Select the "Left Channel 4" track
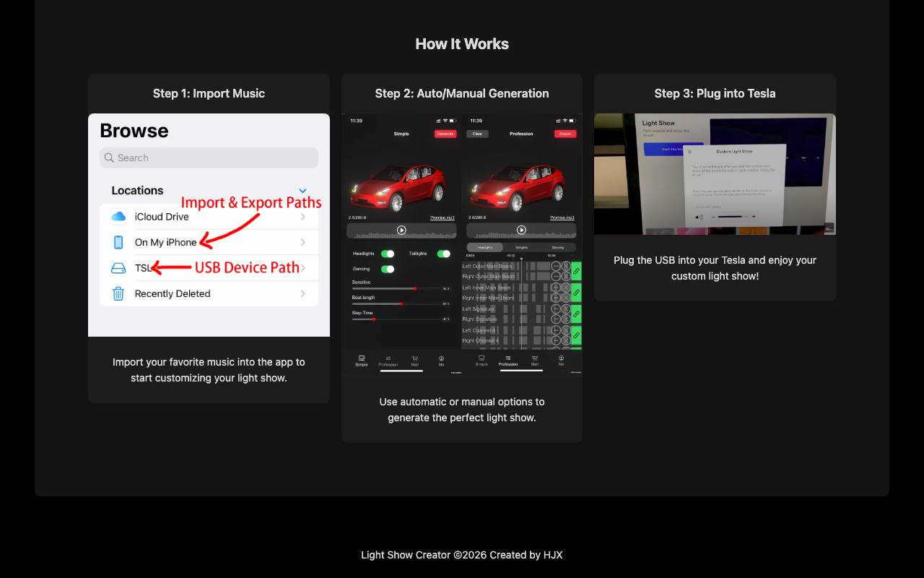This screenshot has height=578, width=924. (479, 330)
